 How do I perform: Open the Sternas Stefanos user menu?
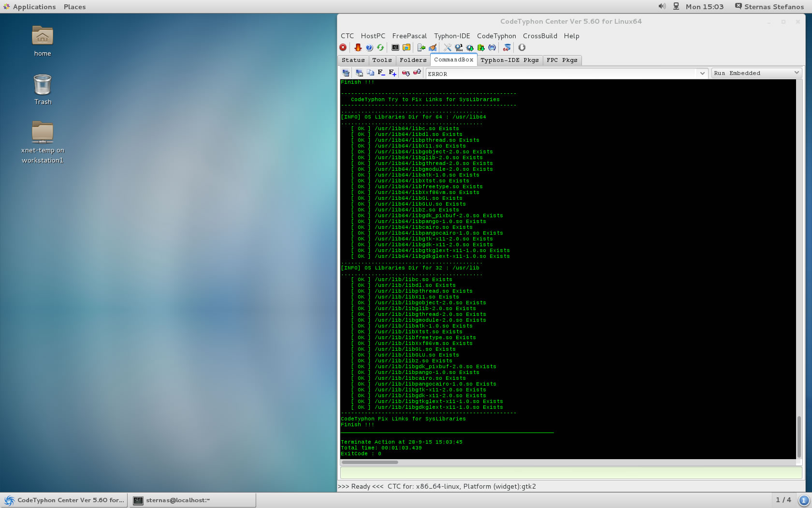[769, 7]
